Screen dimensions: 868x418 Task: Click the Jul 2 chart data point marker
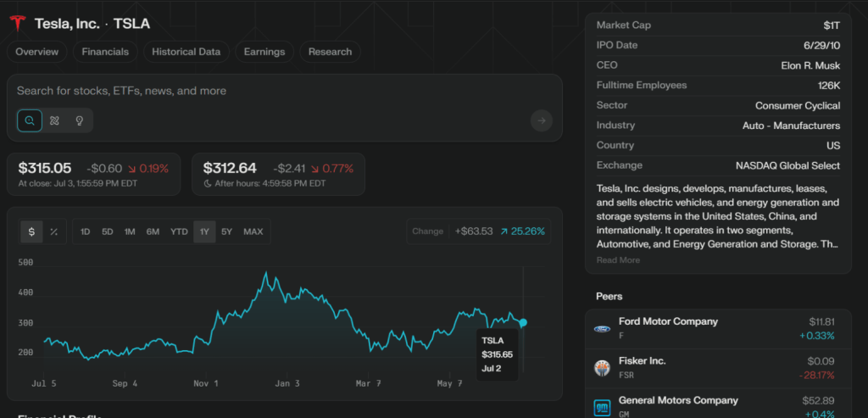[x=523, y=323]
